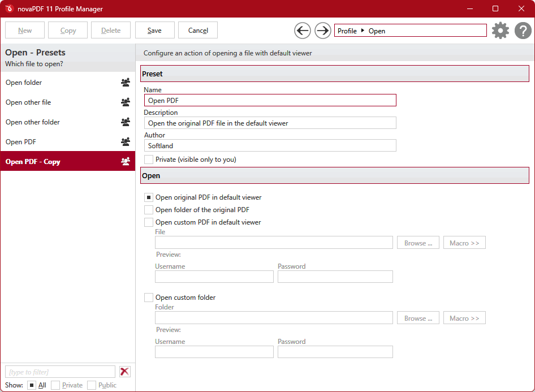535x392 pixels.
Task: Navigate back using the left arrow icon
Action: point(302,30)
